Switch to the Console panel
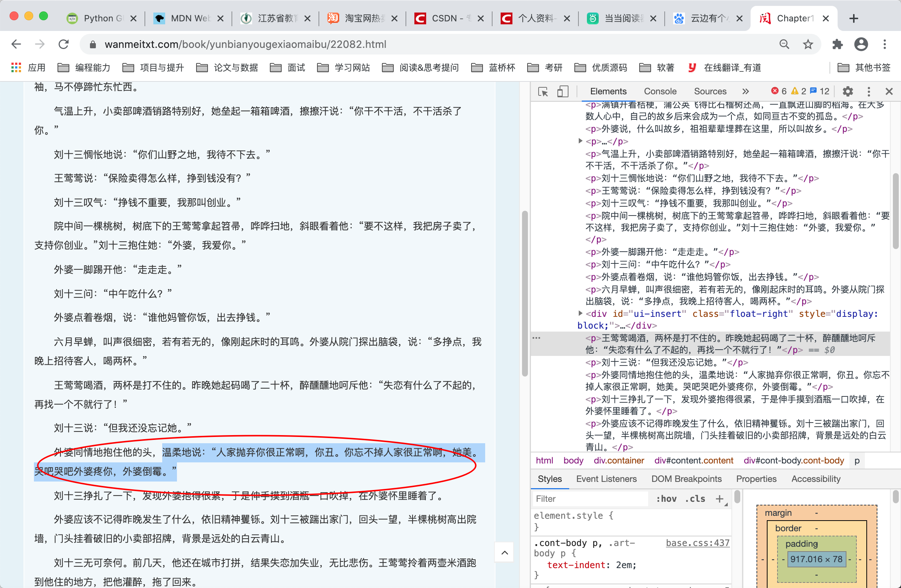Screen dimensions: 901x588 point(660,91)
